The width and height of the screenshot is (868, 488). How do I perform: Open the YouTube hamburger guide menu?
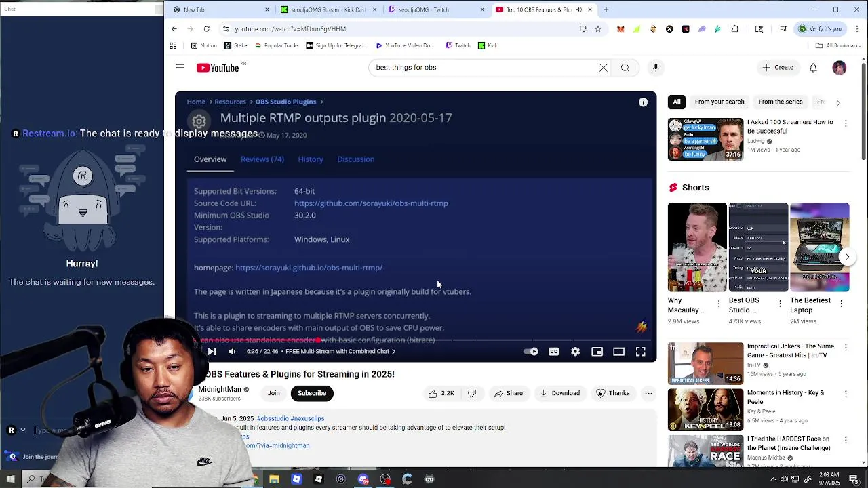click(x=180, y=68)
